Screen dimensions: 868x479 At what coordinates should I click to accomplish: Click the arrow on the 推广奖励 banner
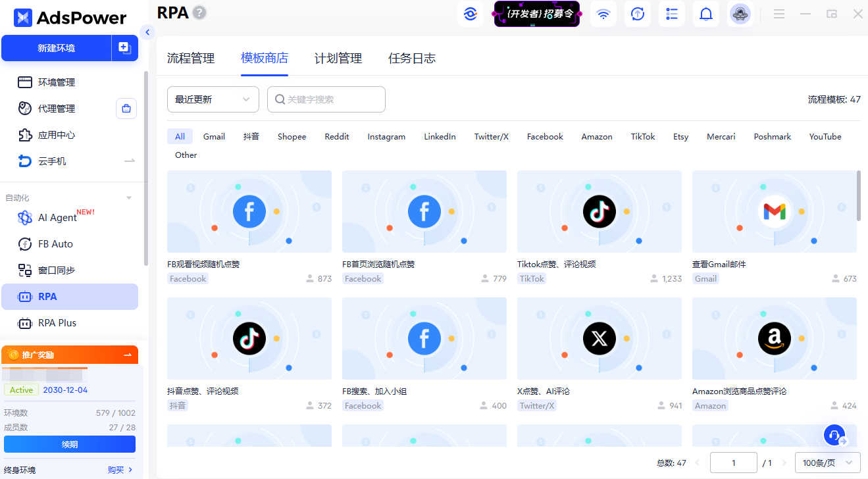pos(128,355)
